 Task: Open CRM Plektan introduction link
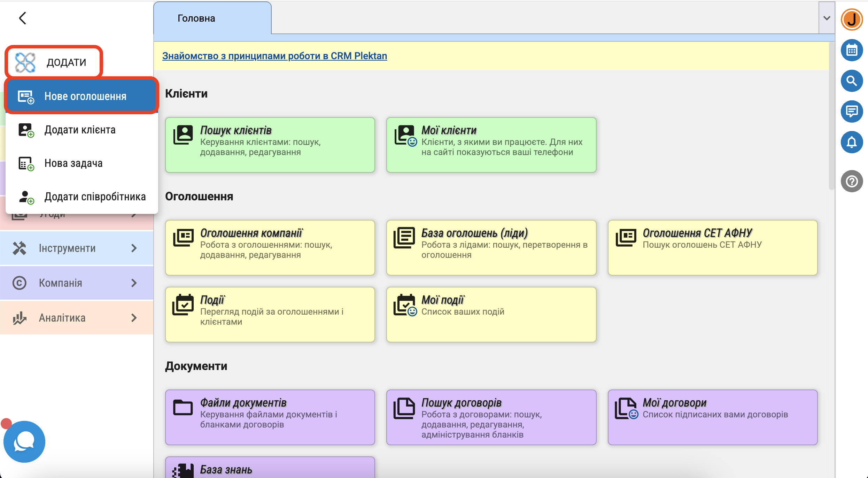click(x=274, y=56)
